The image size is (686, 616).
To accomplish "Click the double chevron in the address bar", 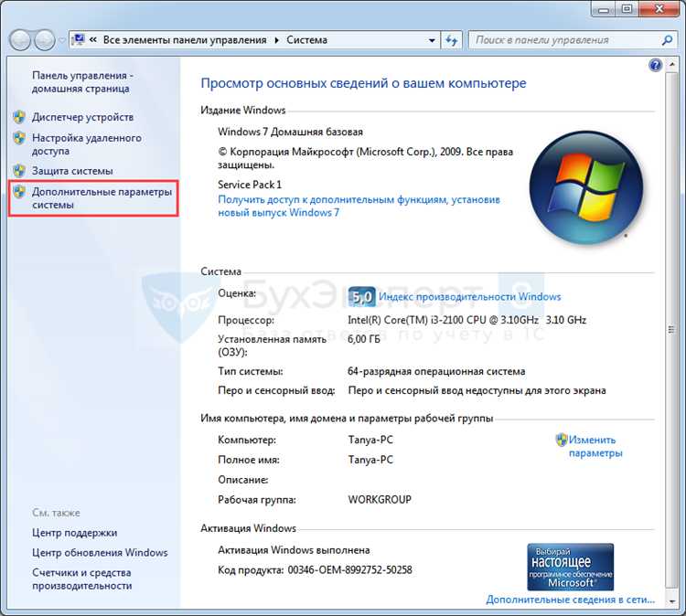I will point(92,40).
